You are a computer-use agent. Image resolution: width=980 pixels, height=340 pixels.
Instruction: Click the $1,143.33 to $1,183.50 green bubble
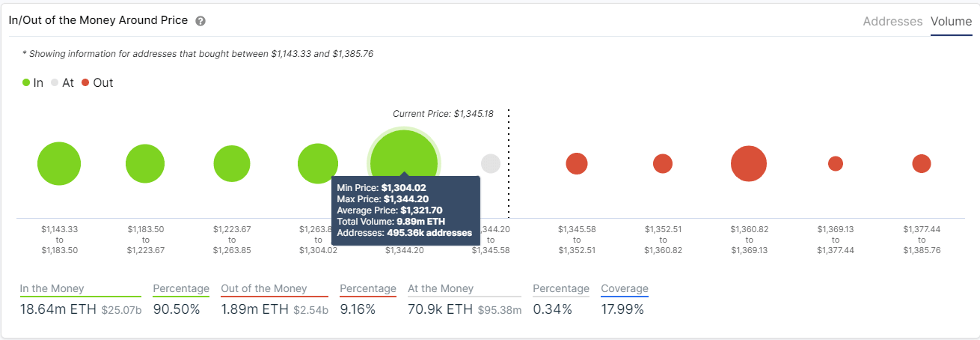[x=59, y=163]
